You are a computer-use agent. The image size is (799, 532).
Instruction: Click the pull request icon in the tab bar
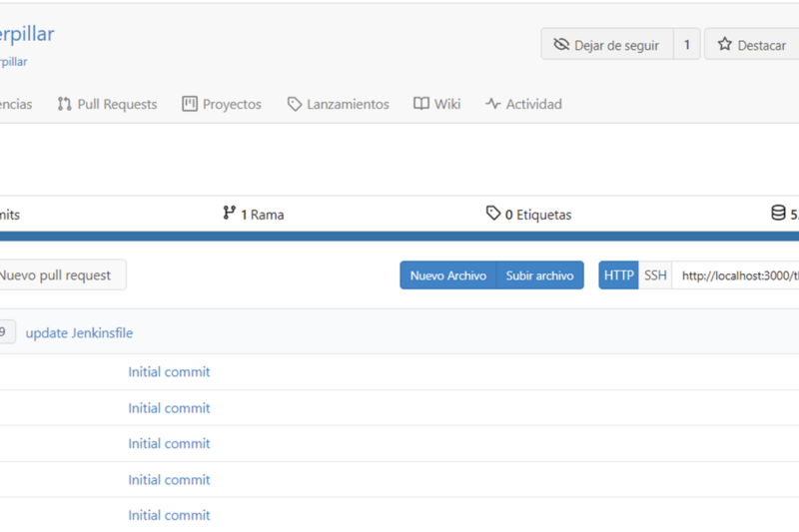[x=64, y=104]
